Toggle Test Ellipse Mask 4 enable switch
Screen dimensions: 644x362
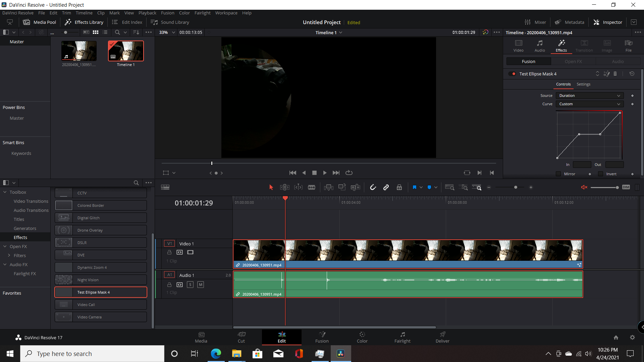point(512,74)
